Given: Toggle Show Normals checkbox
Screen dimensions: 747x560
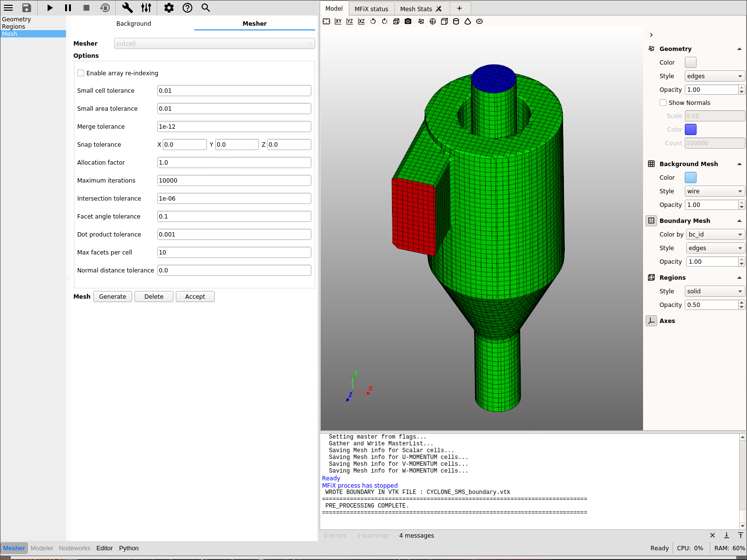Looking at the screenshot, I should click(663, 103).
